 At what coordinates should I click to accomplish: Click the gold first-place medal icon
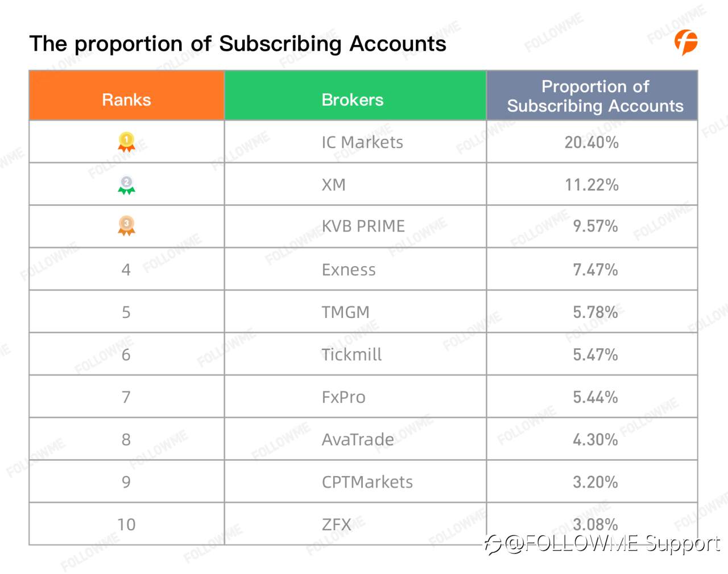click(x=126, y=142)
